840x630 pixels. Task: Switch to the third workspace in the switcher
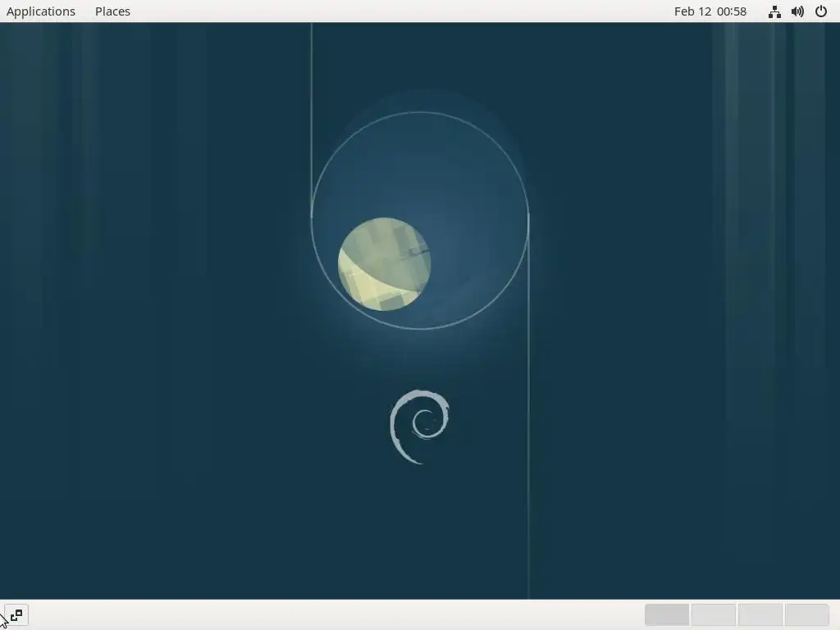pyautogui.click(x=760, y=614)
